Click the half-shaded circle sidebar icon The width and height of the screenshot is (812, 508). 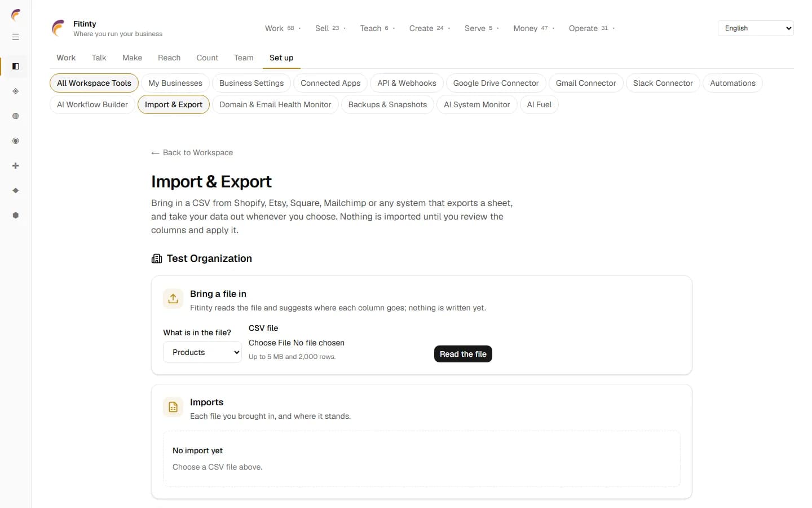point(16,116)
